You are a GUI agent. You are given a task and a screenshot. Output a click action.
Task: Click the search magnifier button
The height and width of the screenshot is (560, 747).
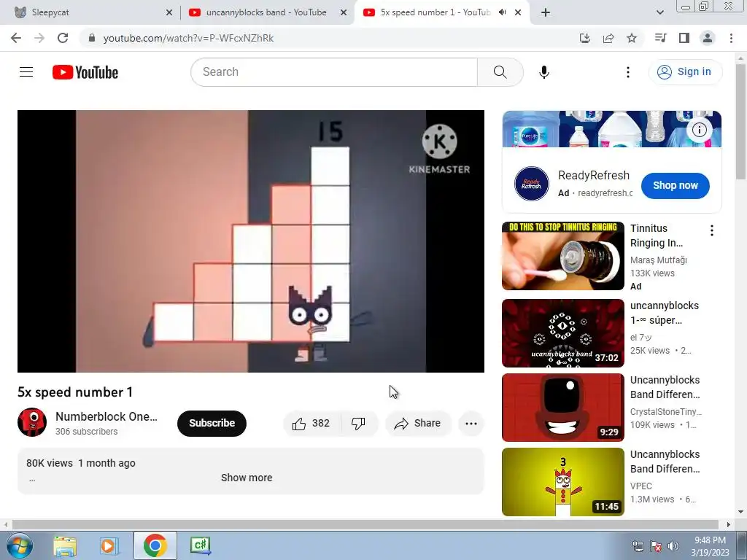click(x=500, y=72)
